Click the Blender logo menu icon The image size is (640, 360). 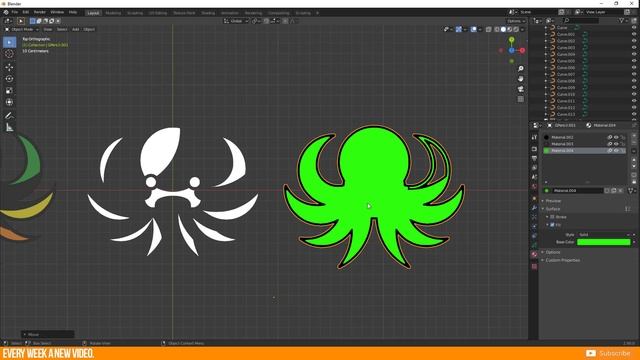pyautogui.click(x=6, y=12)
